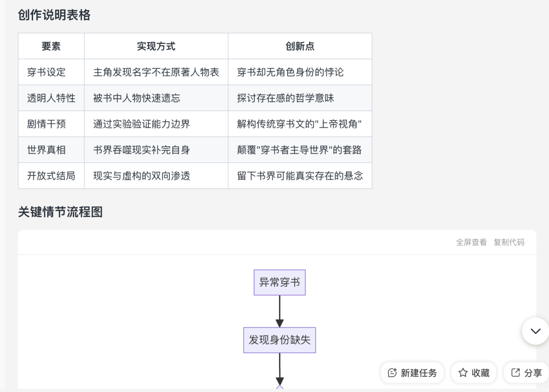The width and height of the screenshot is (549, 392).
Task: Click the 剧情干预 table cell
Action: click(51, 124)
